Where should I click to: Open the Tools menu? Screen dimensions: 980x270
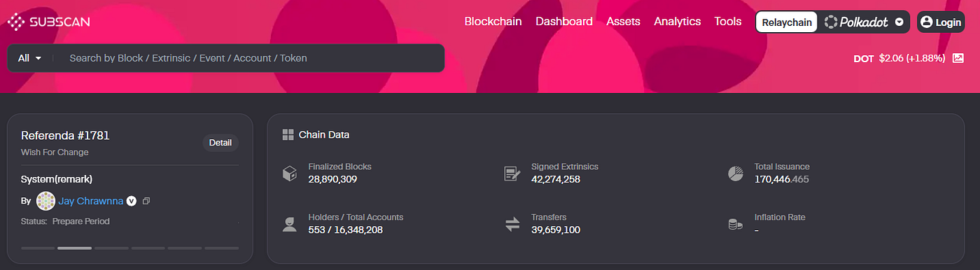728,22
